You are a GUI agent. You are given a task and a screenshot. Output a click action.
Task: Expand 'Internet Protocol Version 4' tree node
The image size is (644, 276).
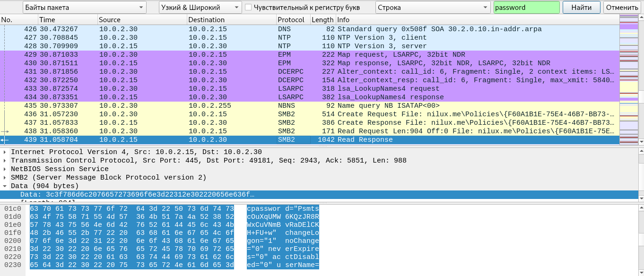coord(5,152)
